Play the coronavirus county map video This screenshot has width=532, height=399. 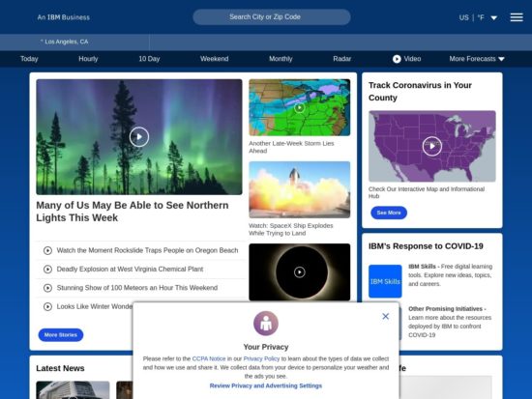pos(432,146)
